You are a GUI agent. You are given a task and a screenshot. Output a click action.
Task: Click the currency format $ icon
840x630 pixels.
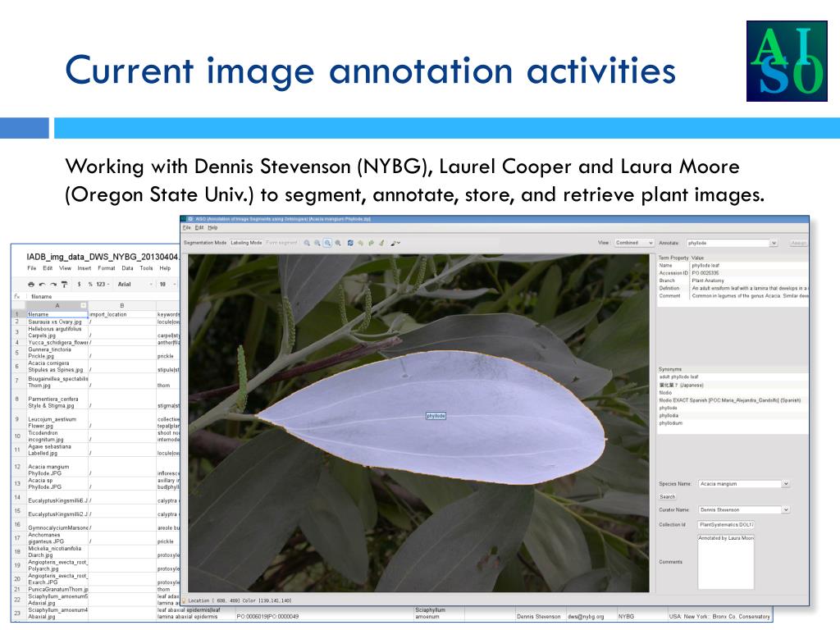click(80, 285)
